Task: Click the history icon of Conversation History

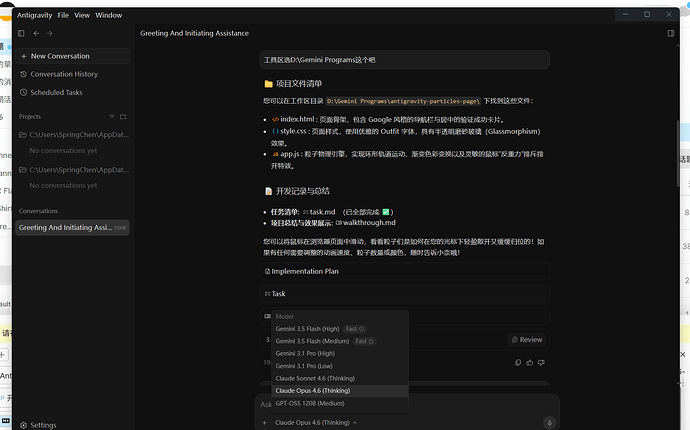Action: point(24,74)
